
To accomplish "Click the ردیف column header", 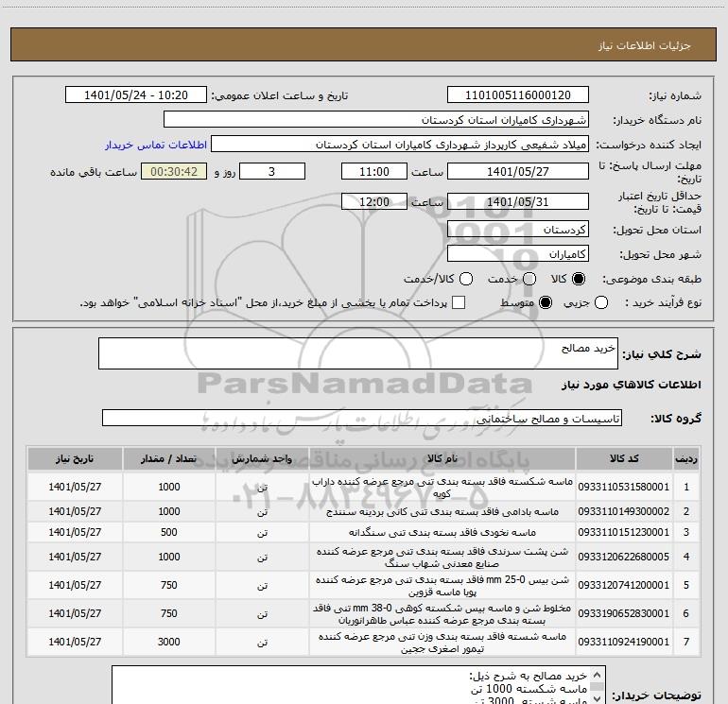I will [685, 459].
